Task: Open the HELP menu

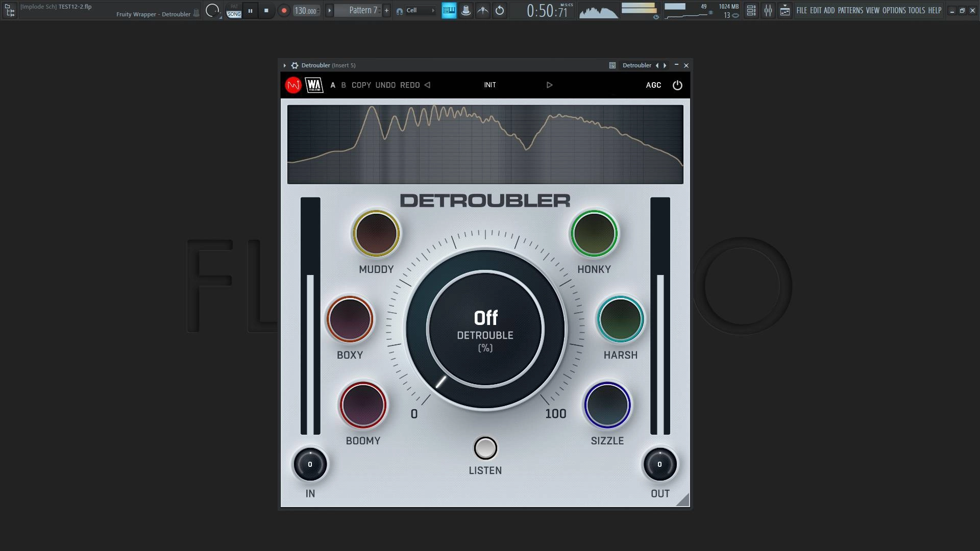Action: point(935,10)
